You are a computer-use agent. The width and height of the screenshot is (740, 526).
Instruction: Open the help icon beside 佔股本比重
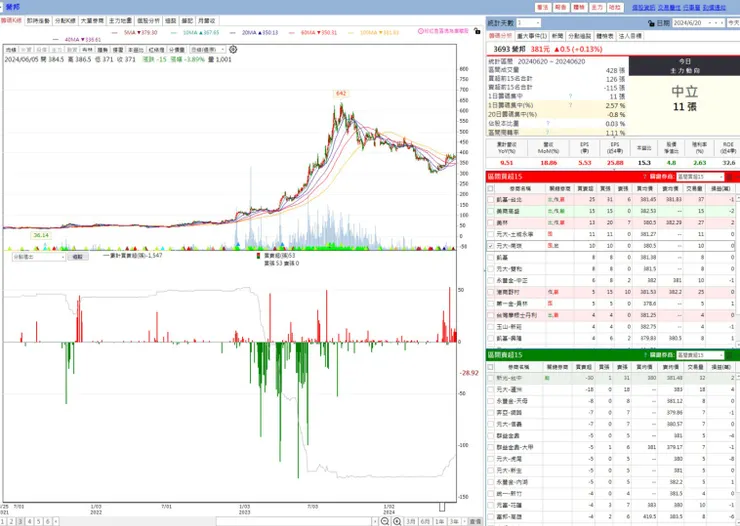tap(547, 124)
